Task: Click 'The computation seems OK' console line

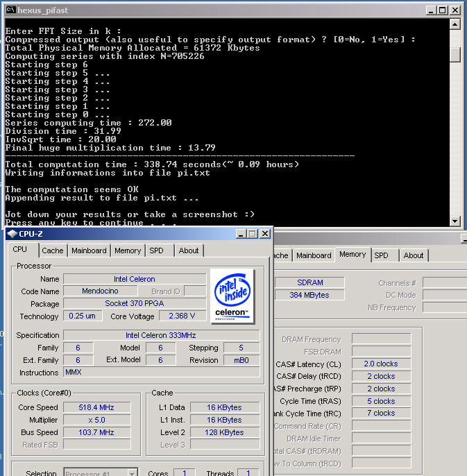Action: pyautogui.click(x=72, y=189)
